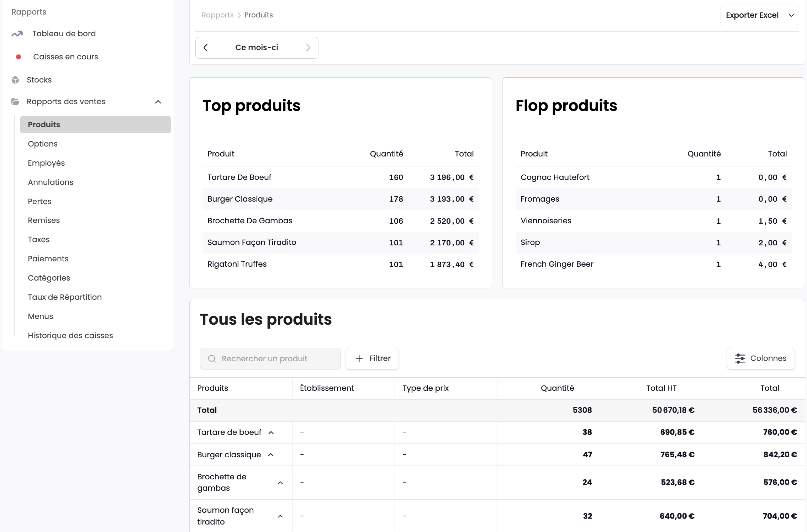Click the back arrow before Ce mois-ci
This screenshot has height=532, width=807.
click(x=206, y=47)
